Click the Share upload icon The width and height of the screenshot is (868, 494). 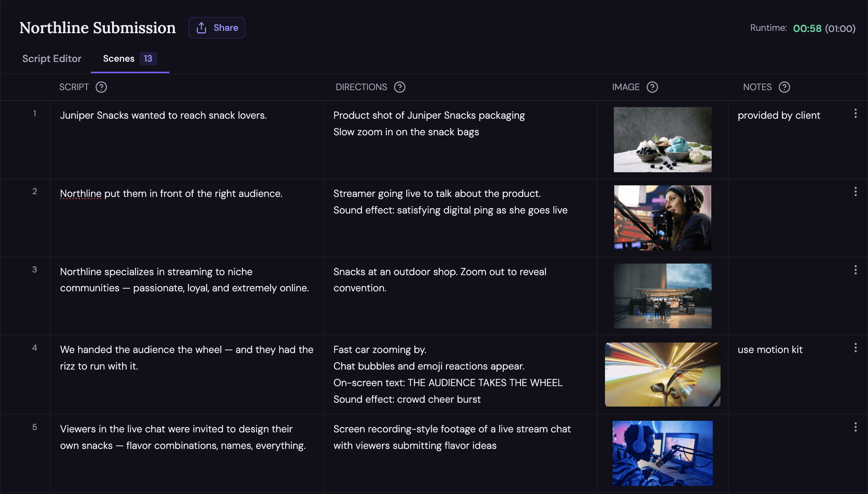click(x=201, y=28)
